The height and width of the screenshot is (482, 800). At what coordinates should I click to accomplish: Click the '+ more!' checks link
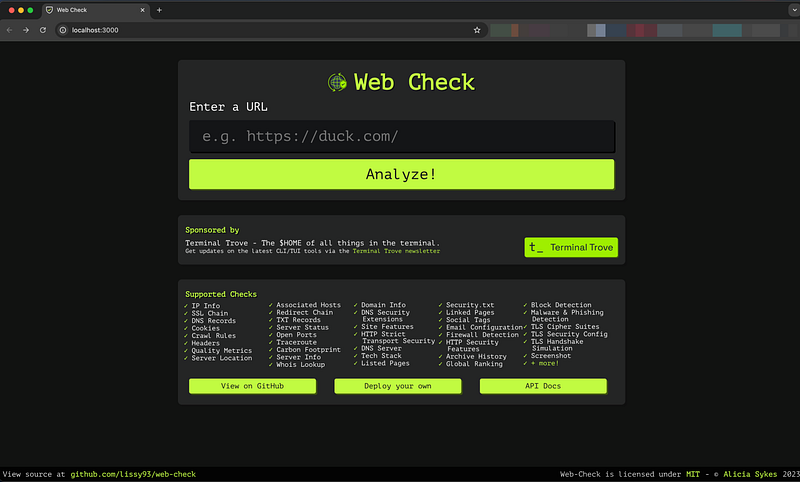(x=544, y=363)
